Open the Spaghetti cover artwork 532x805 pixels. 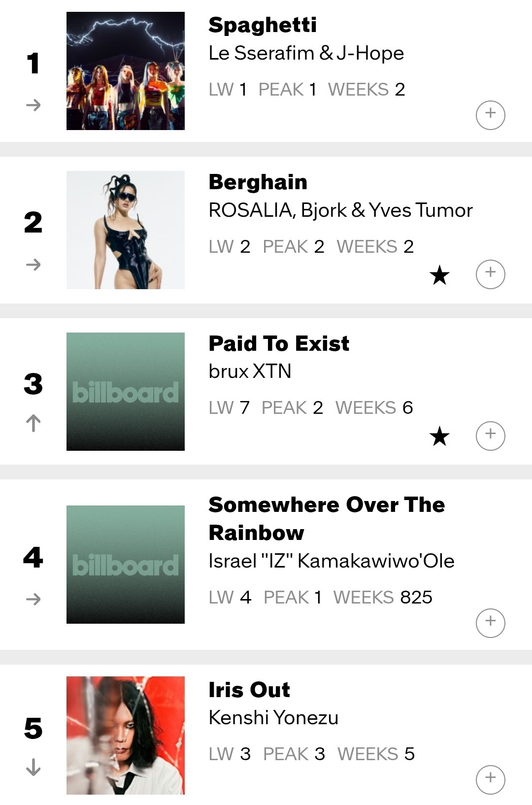pyautogui.click(x=126, y=71)
